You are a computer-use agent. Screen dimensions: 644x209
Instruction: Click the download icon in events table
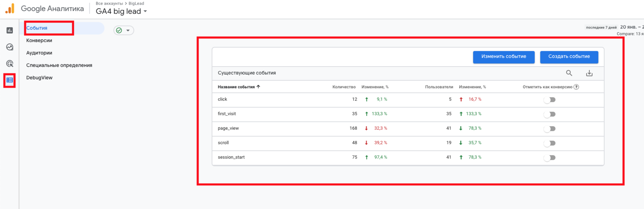click(x=589, y=73)
